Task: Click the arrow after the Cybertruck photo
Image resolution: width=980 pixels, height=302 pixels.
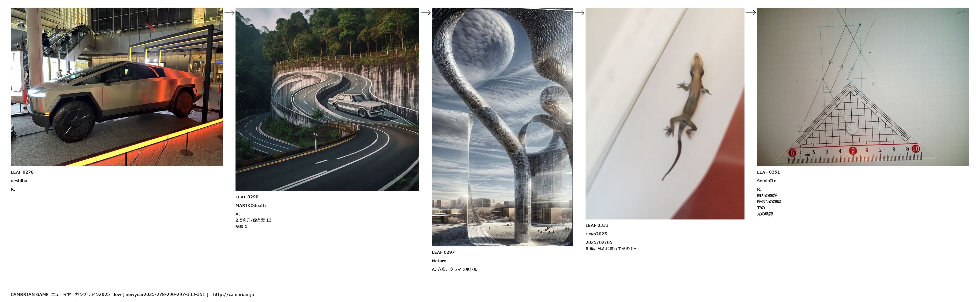Action: click(x=229, y=13)
